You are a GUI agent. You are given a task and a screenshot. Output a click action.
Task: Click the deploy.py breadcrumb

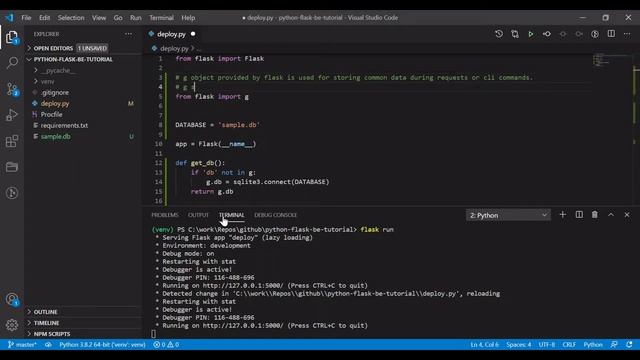point(174,48)
